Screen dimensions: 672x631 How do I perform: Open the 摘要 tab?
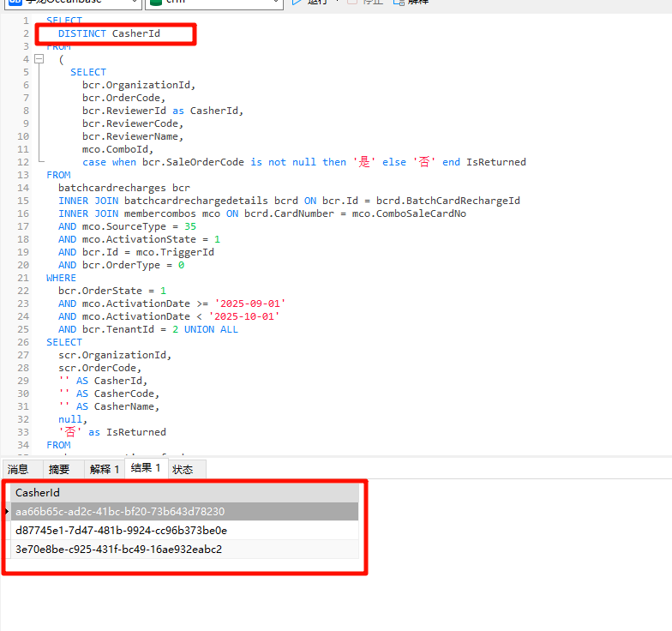coord(59,469)
